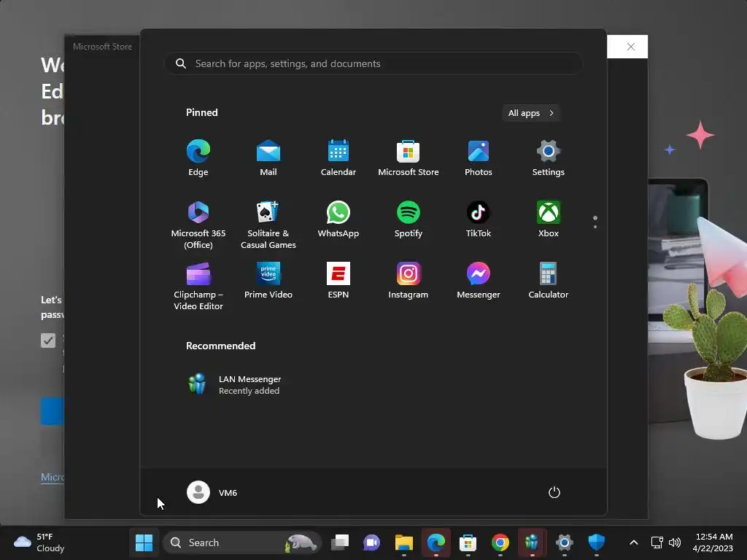Open the Edge app from Pinned
The height and width of the screenshot is (560, 747).
(x=198, y=158)
